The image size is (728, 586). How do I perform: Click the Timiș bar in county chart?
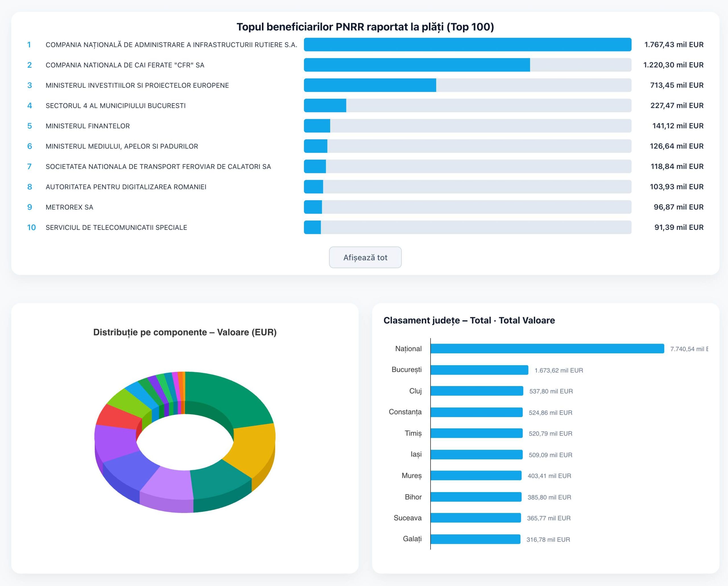476,433
